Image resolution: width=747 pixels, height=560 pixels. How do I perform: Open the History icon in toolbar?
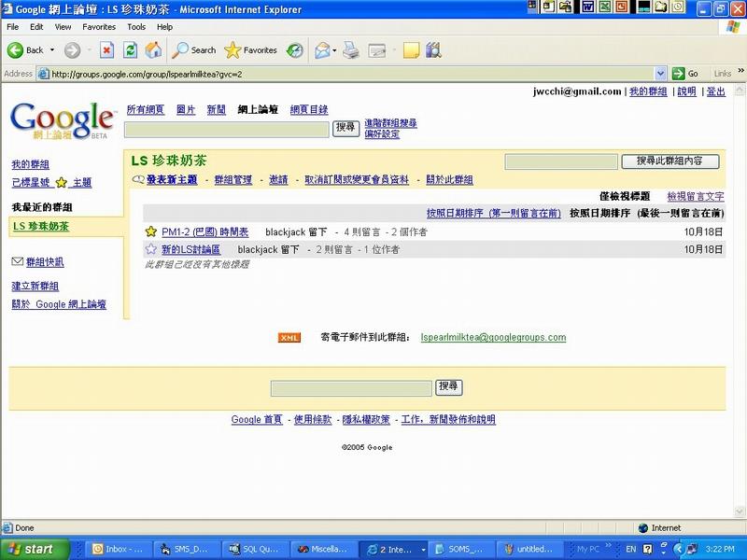coord(295,50)
